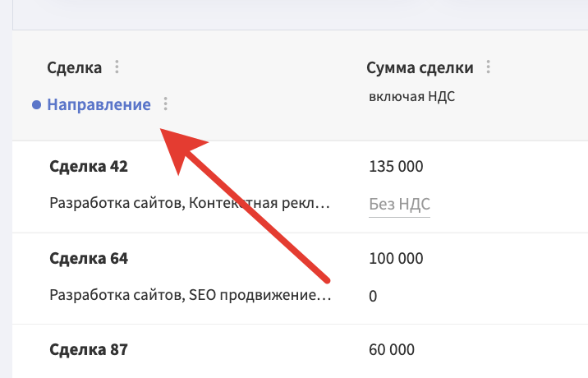Click the empty grey toolbar area above table
Screen dimensions: 588x378
pyautogui.click(x=300, y=15)
